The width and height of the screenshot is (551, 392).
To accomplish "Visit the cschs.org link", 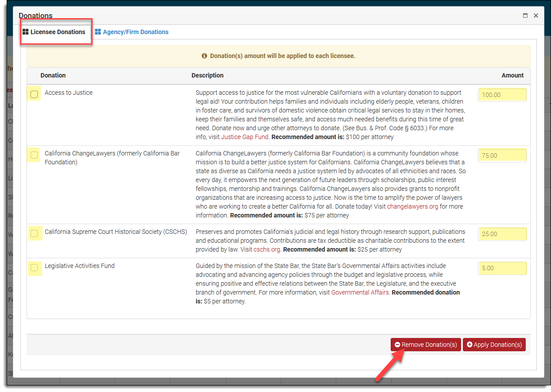I will tap(267, 249).
